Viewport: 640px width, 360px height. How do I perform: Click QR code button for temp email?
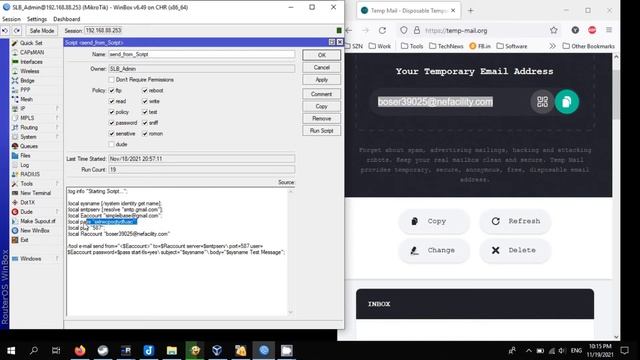tap(542, 102)
